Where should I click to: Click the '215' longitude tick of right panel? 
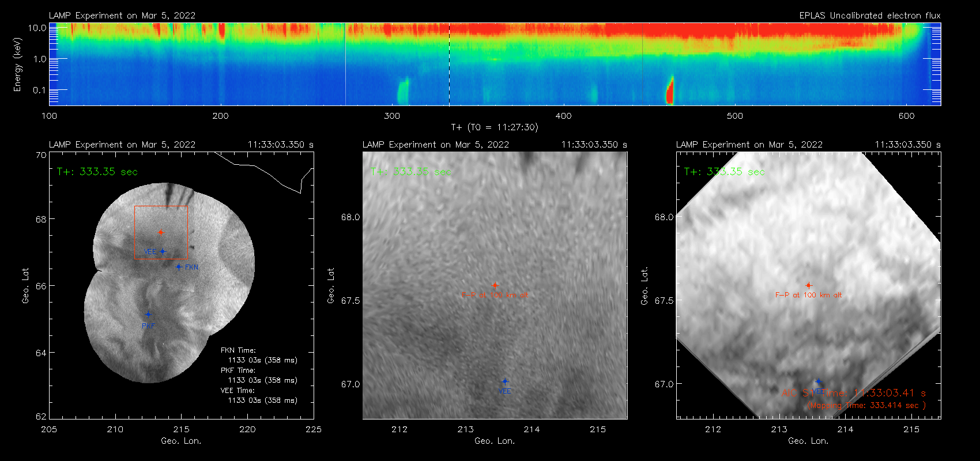pos(911,429)
